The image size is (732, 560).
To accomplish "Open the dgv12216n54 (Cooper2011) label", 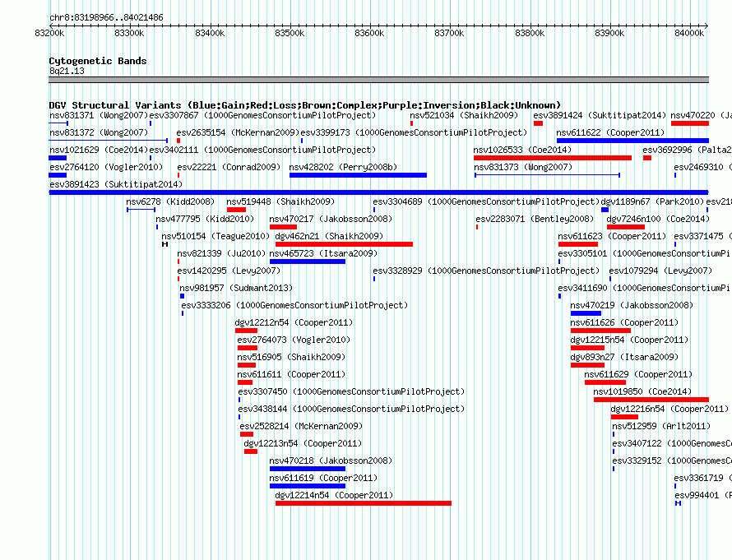I will [x=669, y=409].
